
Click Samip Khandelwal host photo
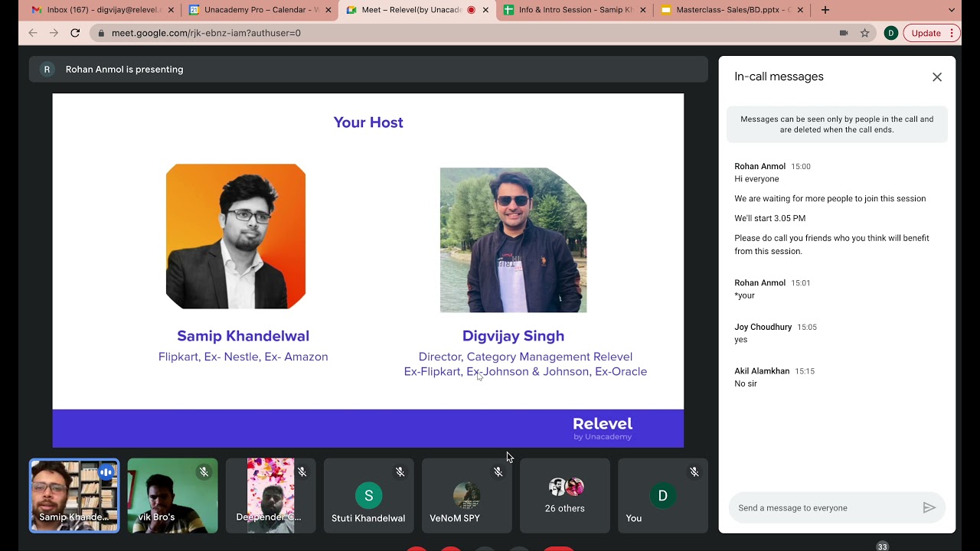pos(236,236)
